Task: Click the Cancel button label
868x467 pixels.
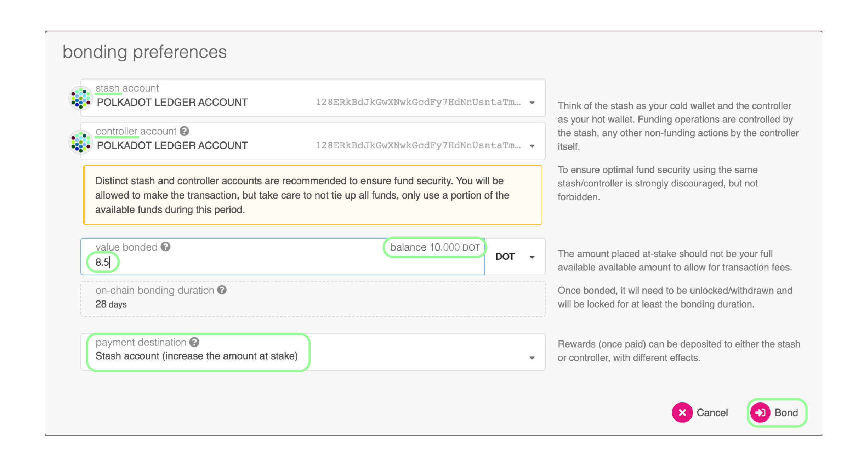Action: click(712, 412)
